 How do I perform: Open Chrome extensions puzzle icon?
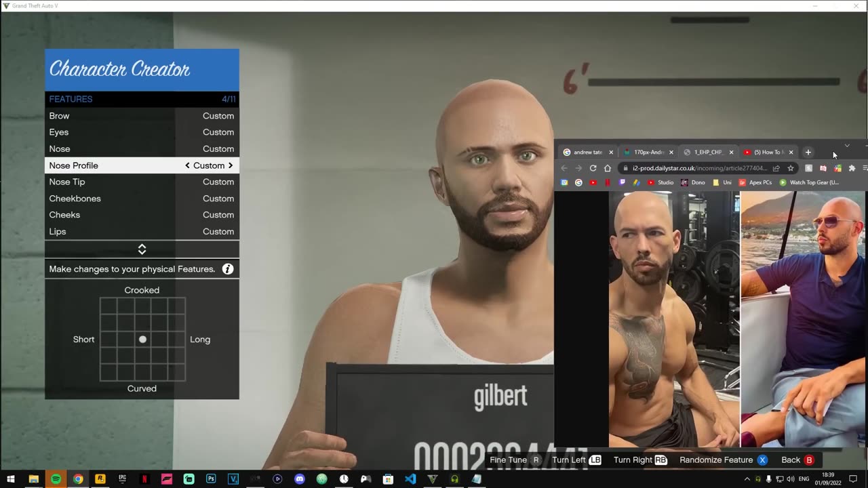852,168
